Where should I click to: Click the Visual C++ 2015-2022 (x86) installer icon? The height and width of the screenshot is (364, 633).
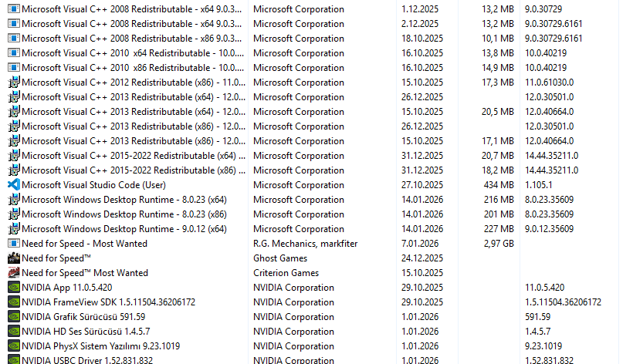pos(14,170)
